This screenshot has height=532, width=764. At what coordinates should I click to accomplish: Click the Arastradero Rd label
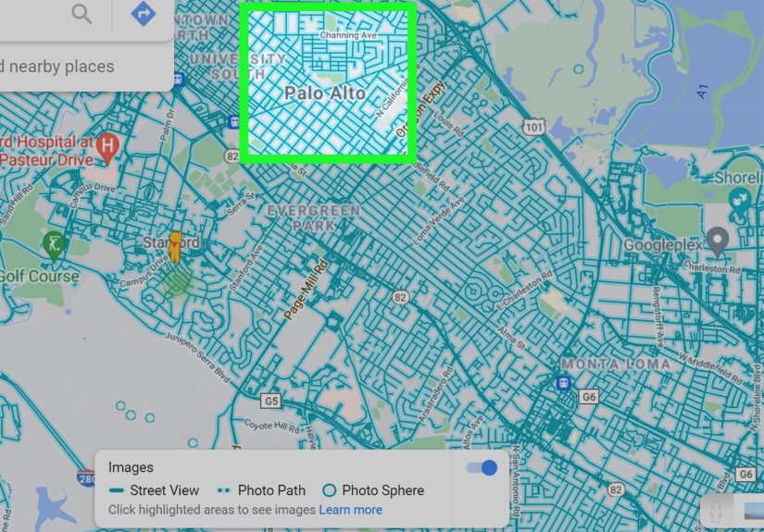[x=435, y=396]
